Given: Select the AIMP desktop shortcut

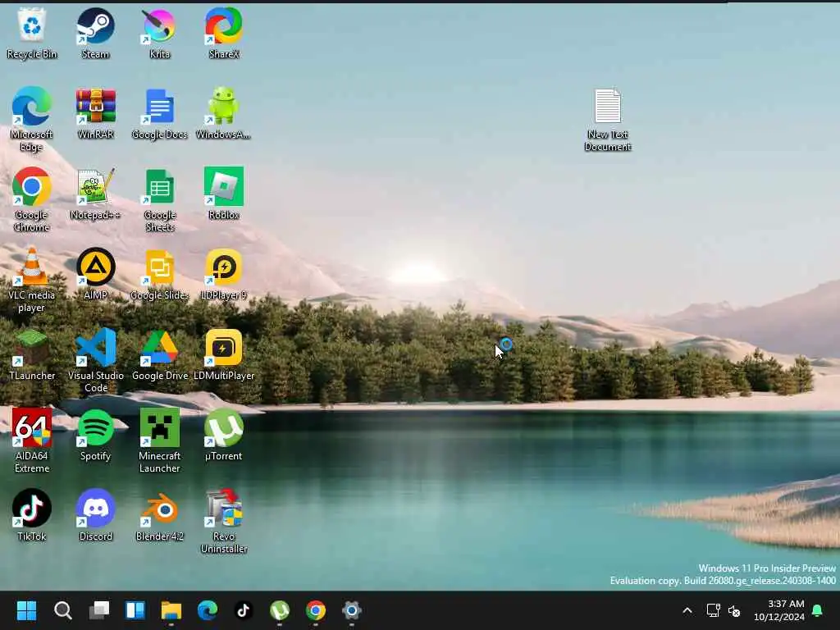Looking at the screenshot, I should (95, 274).
